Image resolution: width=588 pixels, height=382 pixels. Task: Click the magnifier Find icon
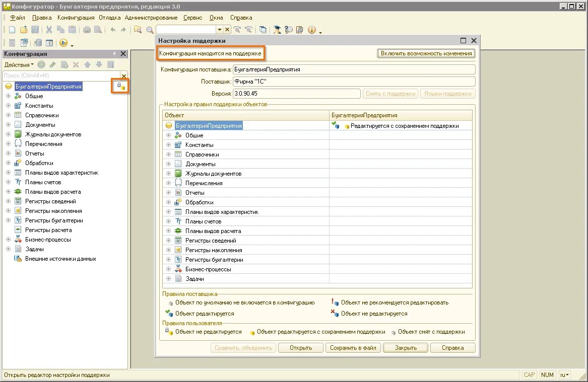[x=150, y=30]
